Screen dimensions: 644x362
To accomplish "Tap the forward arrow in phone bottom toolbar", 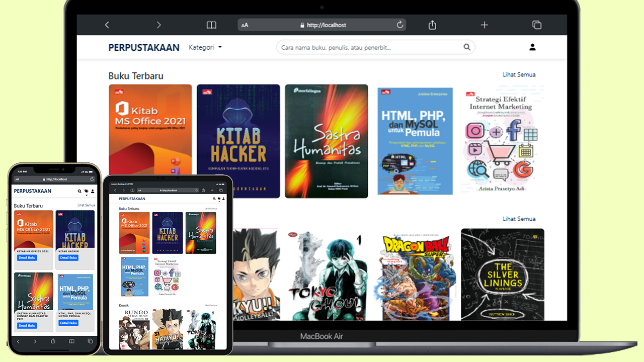I will pos(35,341).
